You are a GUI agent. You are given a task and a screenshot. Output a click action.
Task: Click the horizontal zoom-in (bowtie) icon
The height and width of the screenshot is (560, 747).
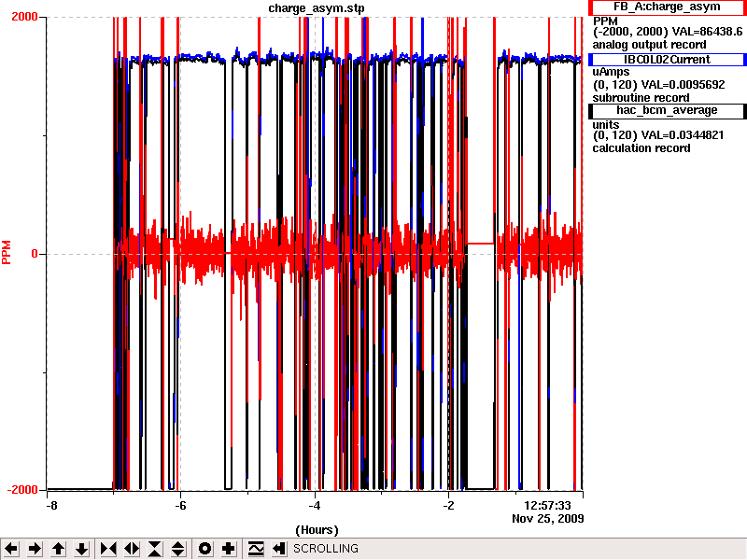[x=108, y=549]
